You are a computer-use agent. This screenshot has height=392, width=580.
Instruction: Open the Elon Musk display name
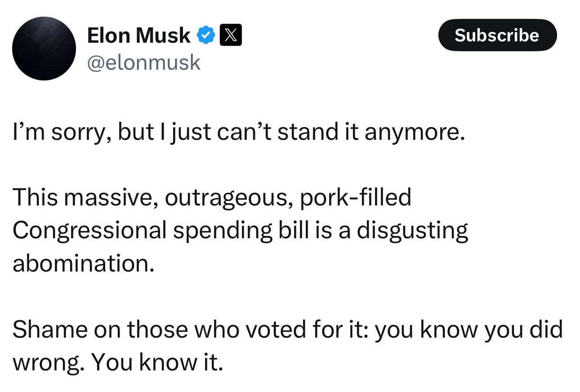(138, 36)
